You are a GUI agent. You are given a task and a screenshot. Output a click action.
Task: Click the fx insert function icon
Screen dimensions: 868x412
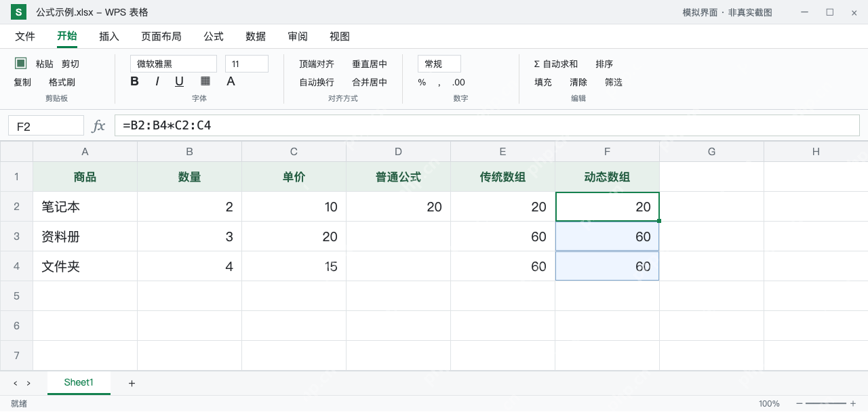click(99, 125)
